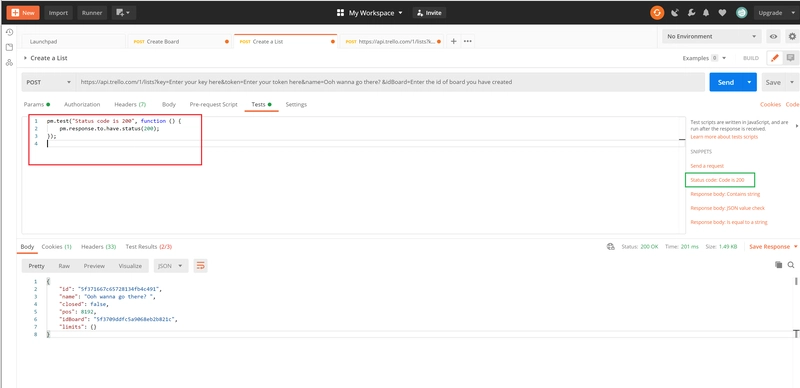
Task: Select the Raw response view
Action: click(64, 265)
